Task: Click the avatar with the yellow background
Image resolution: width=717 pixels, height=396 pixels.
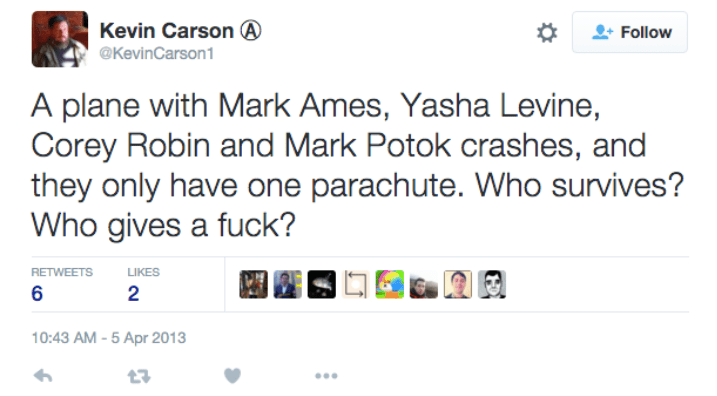Action: [x=458, y=284]
